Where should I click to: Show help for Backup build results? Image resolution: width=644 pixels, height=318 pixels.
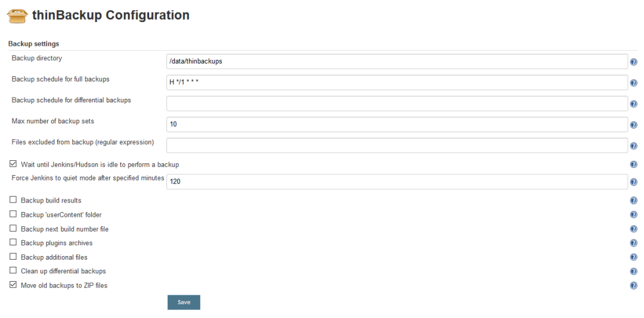click(x=633, y=201)
